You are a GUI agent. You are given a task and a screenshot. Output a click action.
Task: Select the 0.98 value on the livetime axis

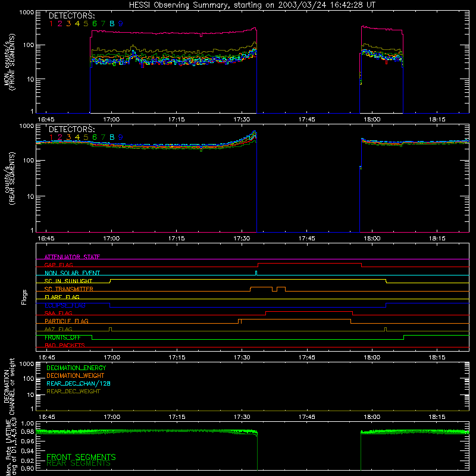click(x=27, y=431)
